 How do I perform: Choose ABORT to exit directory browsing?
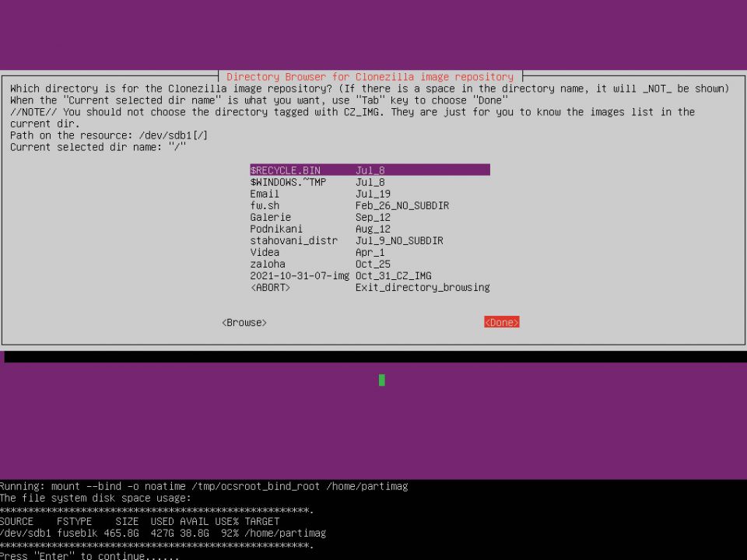(370, 287)
